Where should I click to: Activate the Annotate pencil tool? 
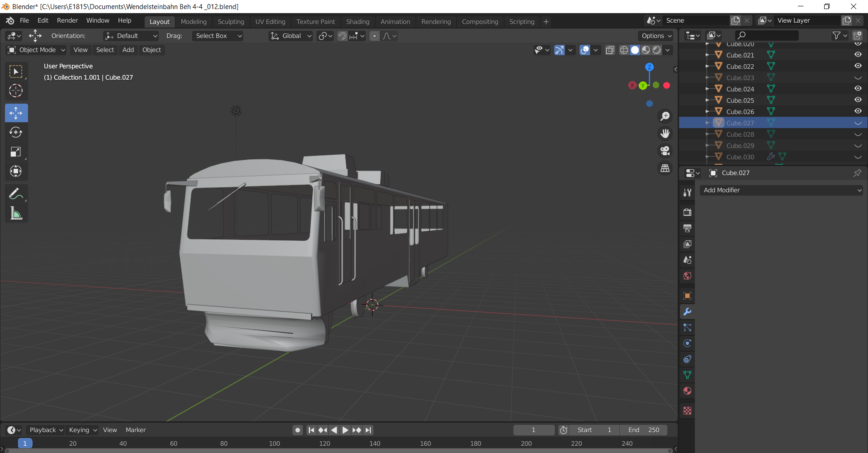[16, 194]
